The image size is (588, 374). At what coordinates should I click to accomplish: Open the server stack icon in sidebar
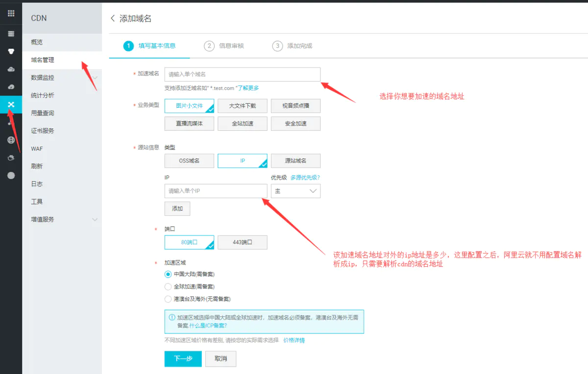11,34
